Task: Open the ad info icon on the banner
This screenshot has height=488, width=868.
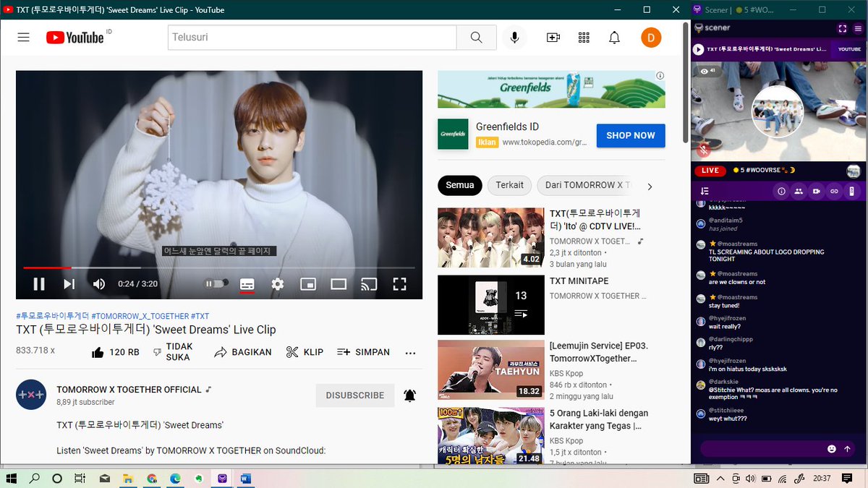Action: coord(660,76)
